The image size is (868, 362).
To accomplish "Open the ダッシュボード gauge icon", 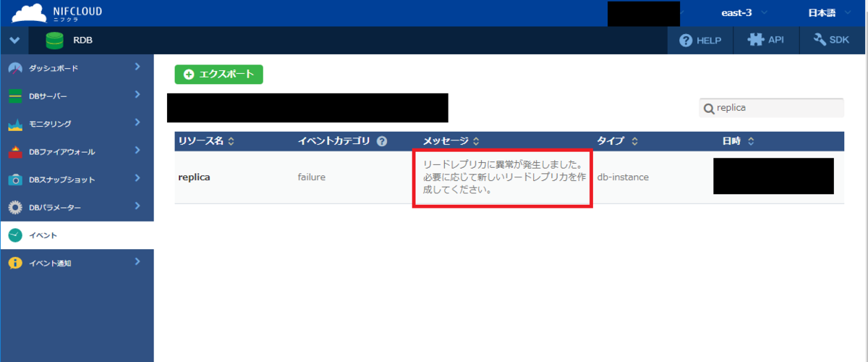I will point(15,68).
